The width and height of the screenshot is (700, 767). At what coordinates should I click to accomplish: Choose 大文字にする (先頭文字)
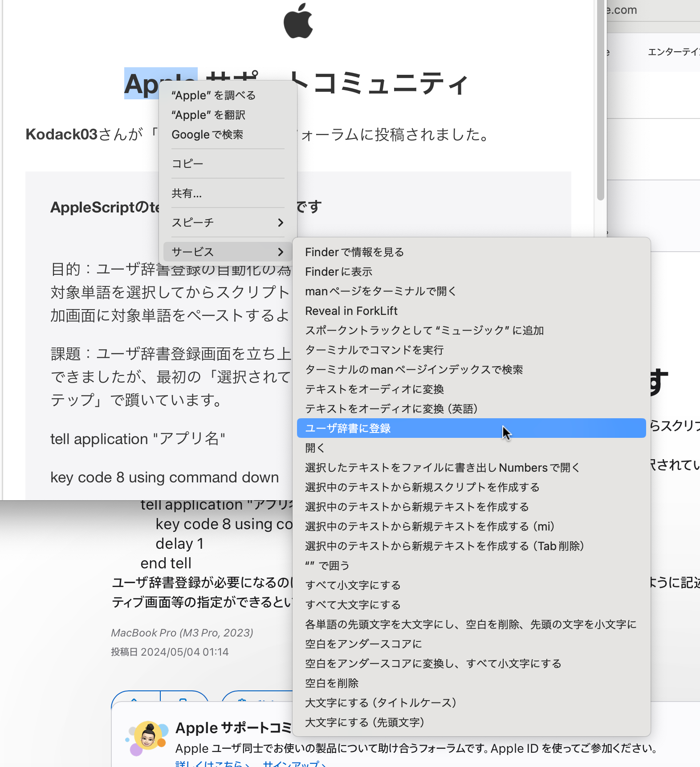472,722
